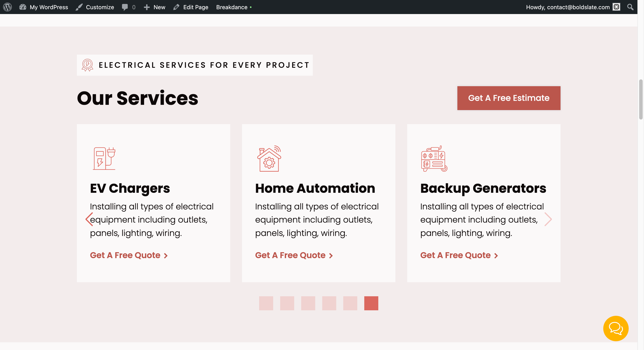Click the comments bubble icon
This screenshot has width=644, height=350.
[x=125, y=7]
